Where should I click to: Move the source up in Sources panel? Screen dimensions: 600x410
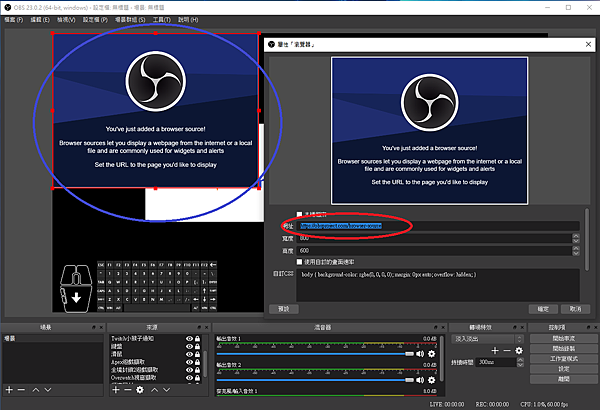[x=154, y=390]
